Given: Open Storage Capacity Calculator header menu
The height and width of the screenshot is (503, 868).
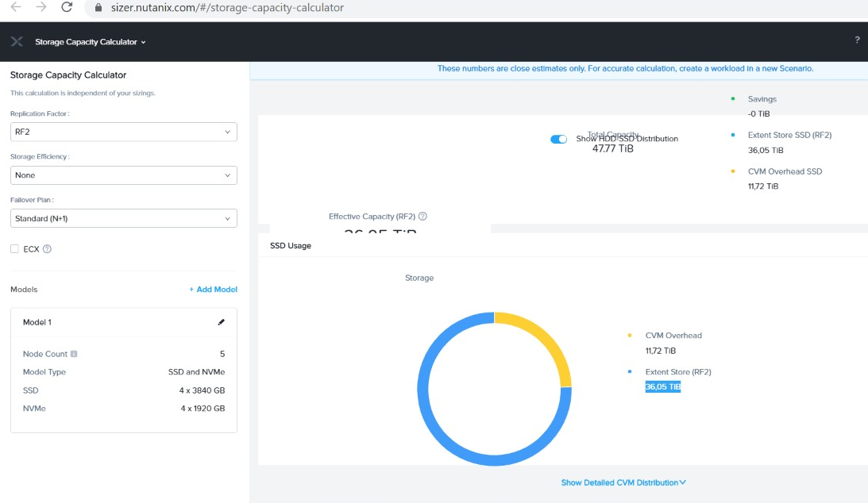Looking at the screenshot, I should pyautogui.click(x=91, y=42).
